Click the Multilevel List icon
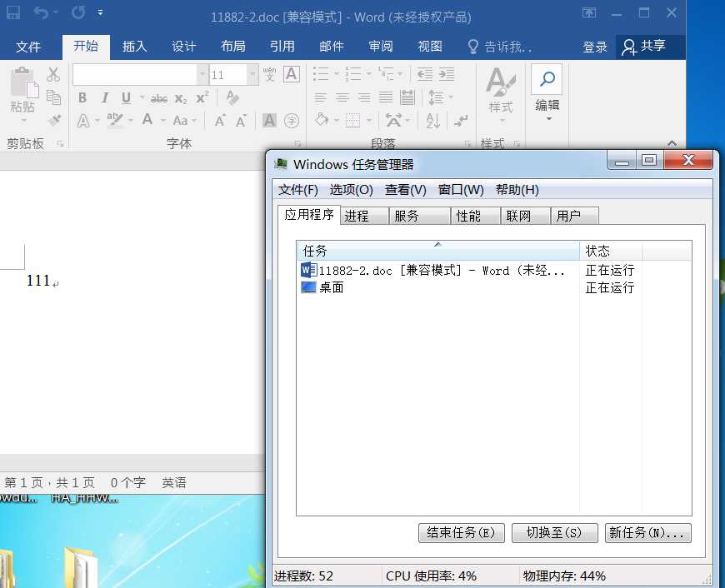This screenshot has height=588, width=725. [x=386, y=74]
